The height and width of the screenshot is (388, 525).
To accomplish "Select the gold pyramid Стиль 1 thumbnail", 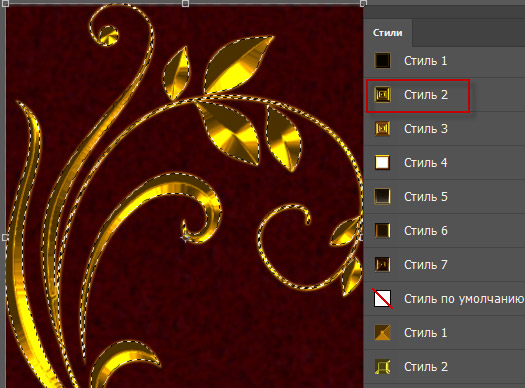I will point(382,332).
